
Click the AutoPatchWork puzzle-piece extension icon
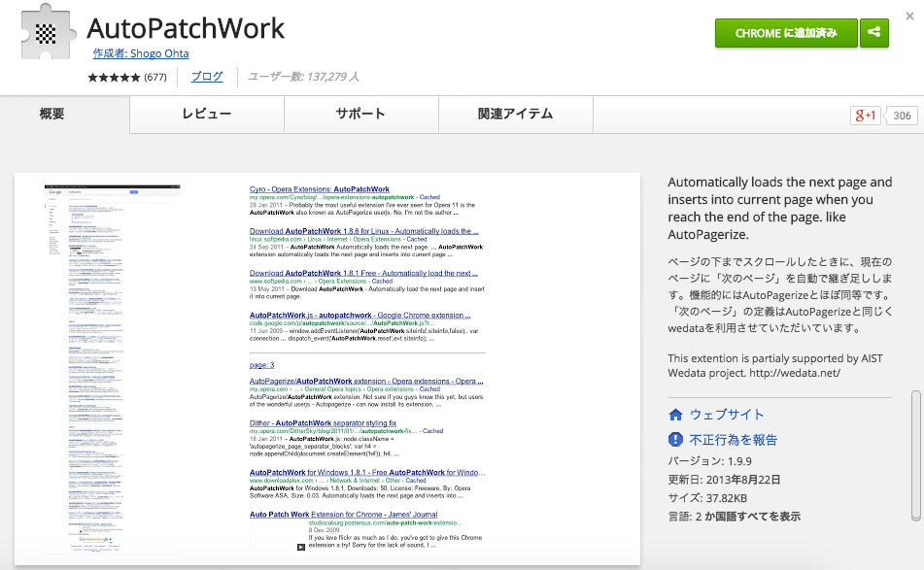49,32
